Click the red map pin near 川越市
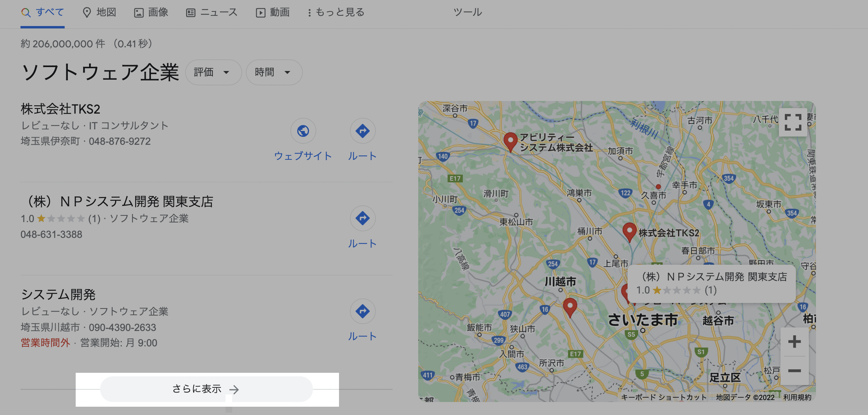Screen dimensions: 868x415 570,307
